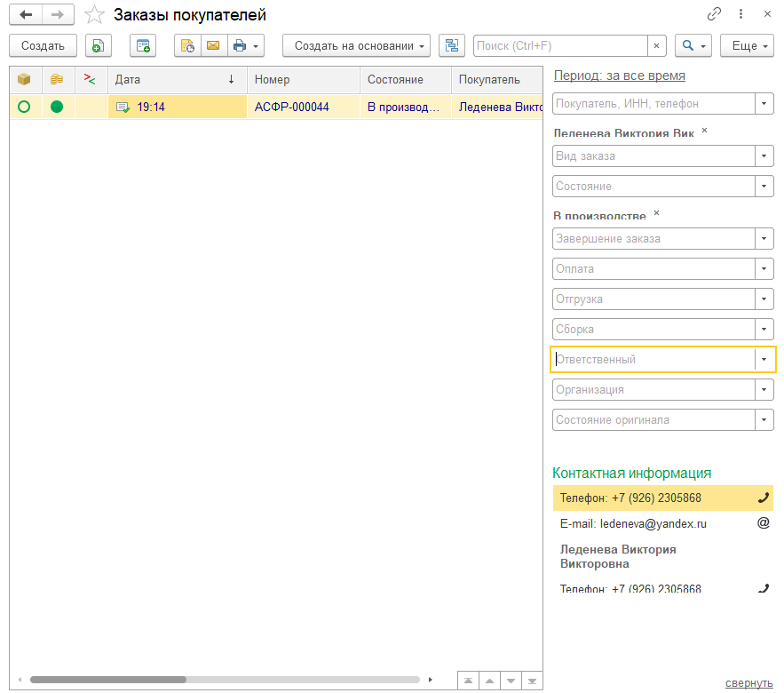Click phone icon next to highlighted Телефон
784x693 pixels.
[x=764, y=498]
